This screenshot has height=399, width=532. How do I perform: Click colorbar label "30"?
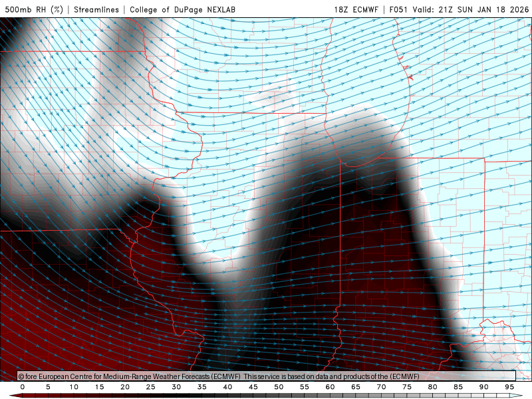coord(176,387)
